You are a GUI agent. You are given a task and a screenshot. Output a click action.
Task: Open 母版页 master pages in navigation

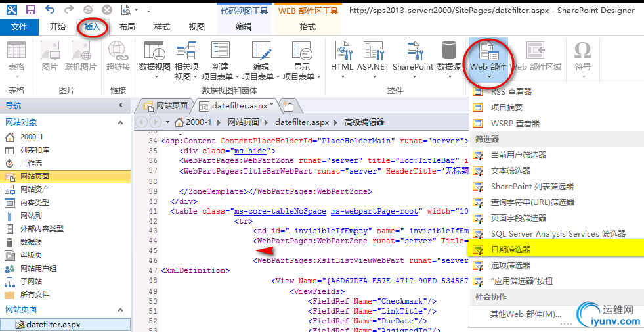pyautogui.click(x=31, y=255)
